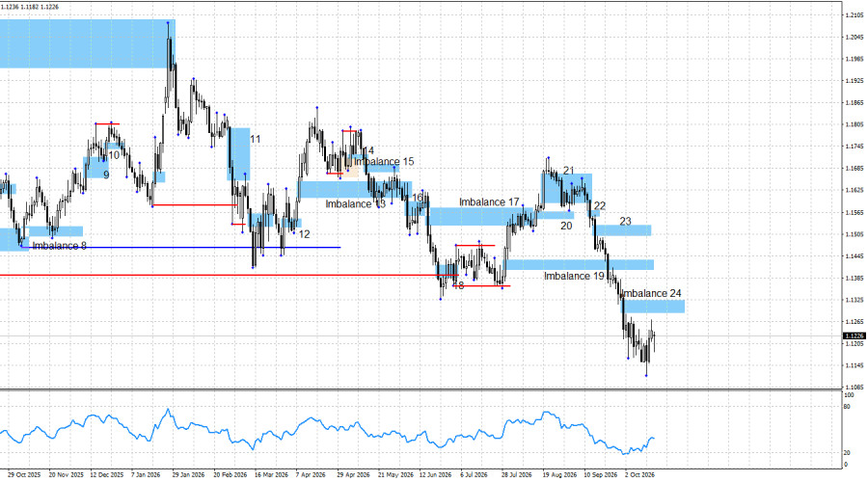The width and height of the screenshot is (868, 482).
Task: Click indicator scale value 80
Action: [x=847, y=407]
